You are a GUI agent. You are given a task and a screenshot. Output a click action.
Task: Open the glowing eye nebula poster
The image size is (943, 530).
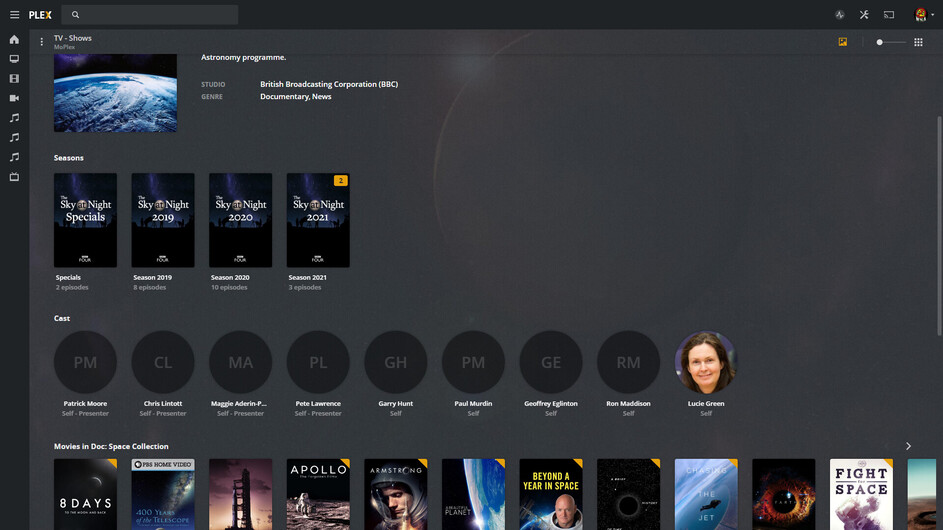[x=784, y=495]
